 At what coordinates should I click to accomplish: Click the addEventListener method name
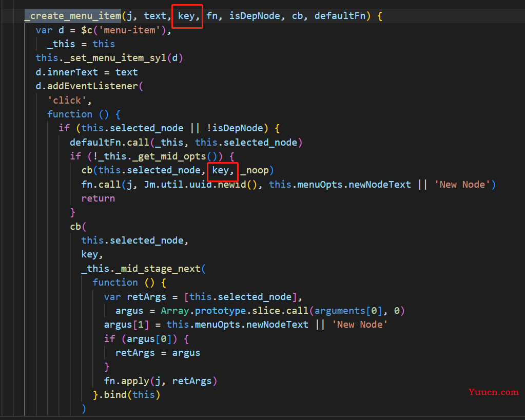(92, 86)
